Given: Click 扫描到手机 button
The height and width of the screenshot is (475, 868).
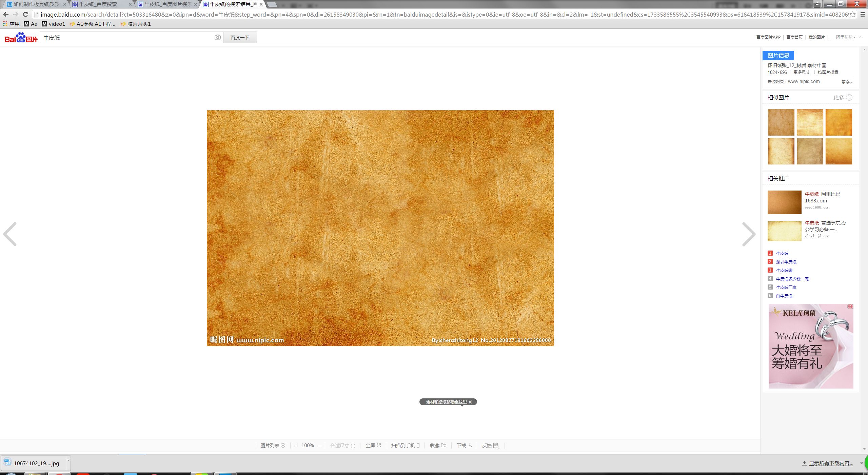Looking at the screenshot, I should 406,446.
